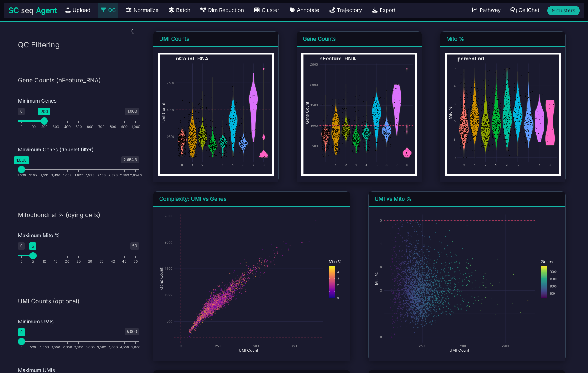Collapse the QC Filtering sidebar chevron
The height and width of the screenshot is (373, 588).
pos(132,31)
